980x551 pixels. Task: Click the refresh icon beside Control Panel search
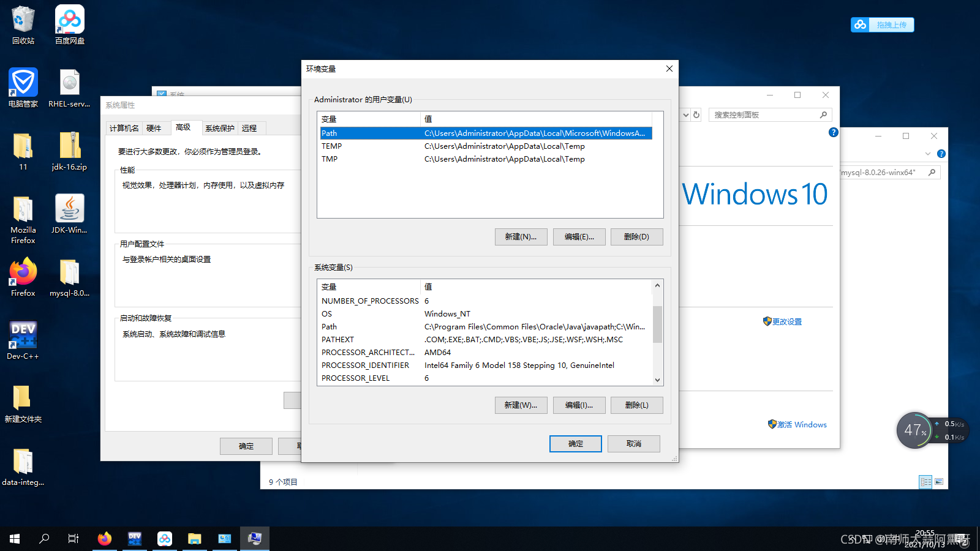click(x=696, y=114)
